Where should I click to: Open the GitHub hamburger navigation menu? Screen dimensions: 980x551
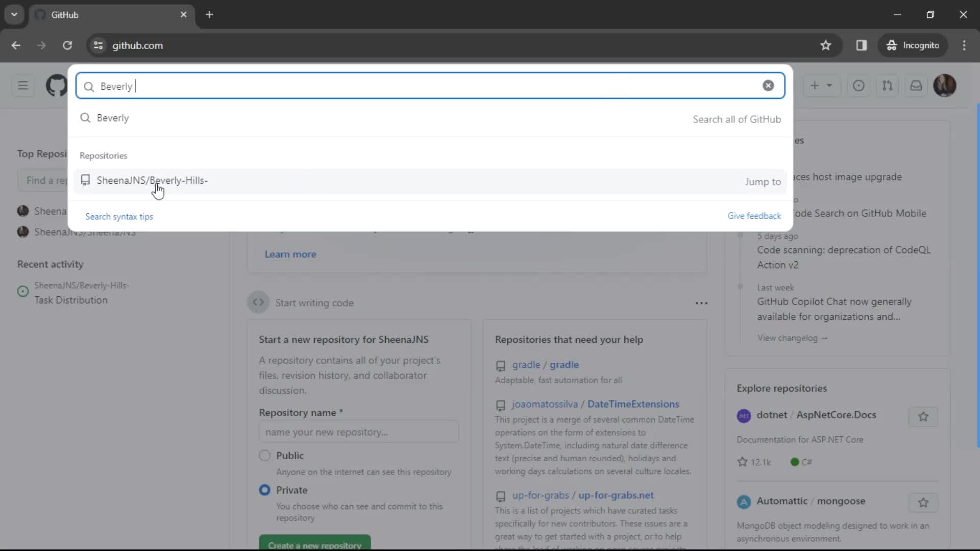point(23,85)
